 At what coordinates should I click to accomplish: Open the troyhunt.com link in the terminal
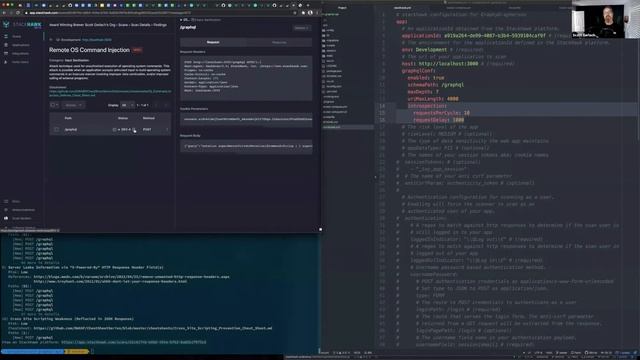click(110, 281)
